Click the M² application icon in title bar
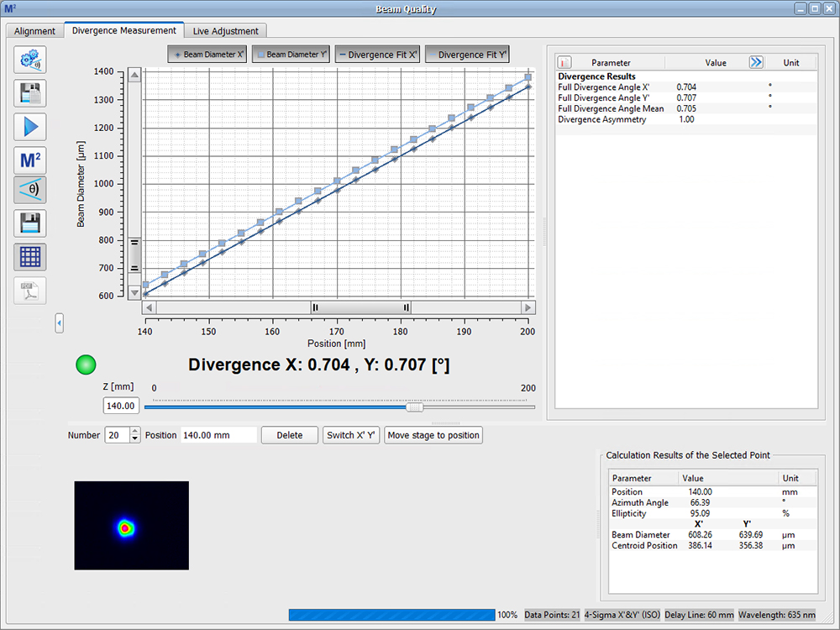This screenshot has height=630, width=840. tap(10, 8)
